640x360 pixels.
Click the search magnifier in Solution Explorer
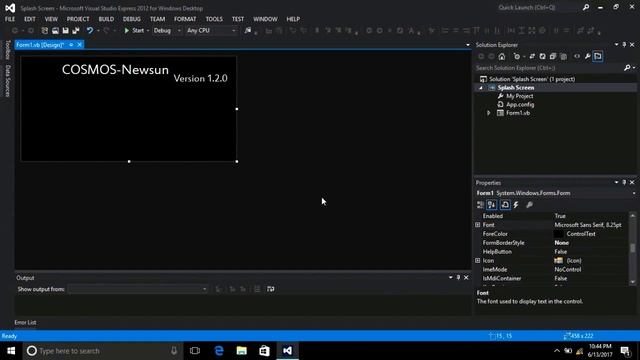(x=627, y=68)
